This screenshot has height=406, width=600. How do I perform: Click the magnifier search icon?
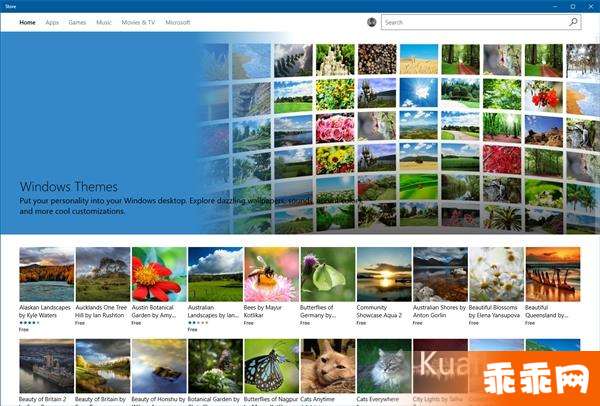[573, 22]
